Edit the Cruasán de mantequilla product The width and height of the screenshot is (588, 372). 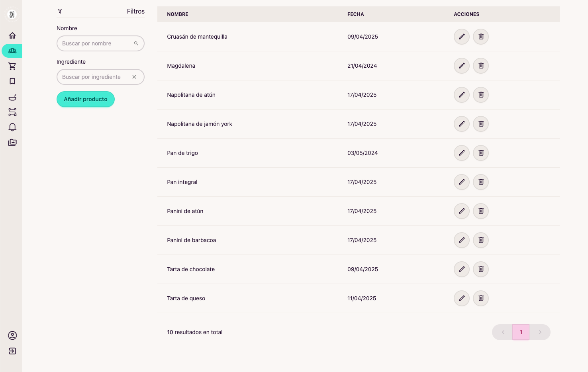[461, 37]
